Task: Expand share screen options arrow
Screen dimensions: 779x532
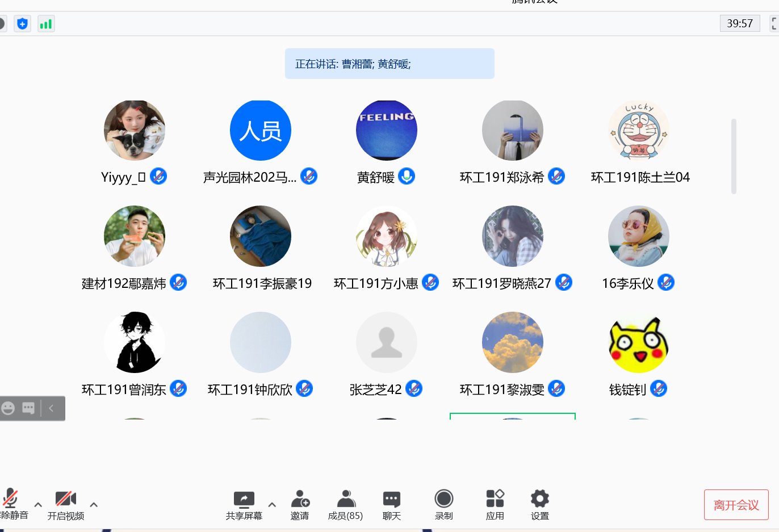Action: coord(272,504)
